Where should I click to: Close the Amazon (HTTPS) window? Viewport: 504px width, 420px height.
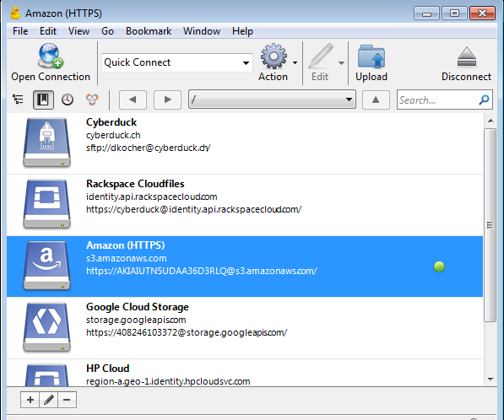[482, 13]
